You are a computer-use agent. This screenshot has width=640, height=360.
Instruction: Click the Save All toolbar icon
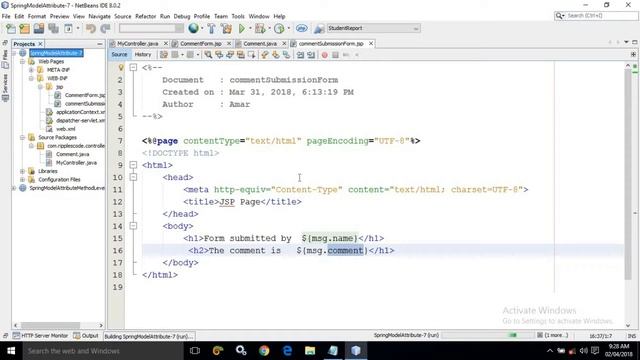[x=53, y=28]
